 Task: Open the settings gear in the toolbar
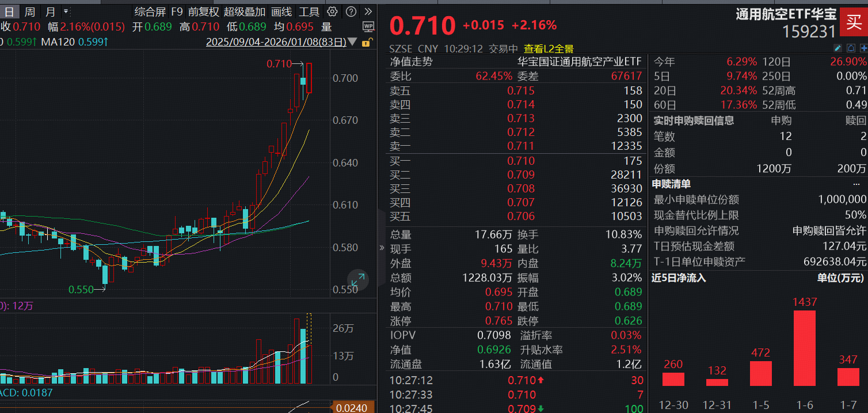332,12
